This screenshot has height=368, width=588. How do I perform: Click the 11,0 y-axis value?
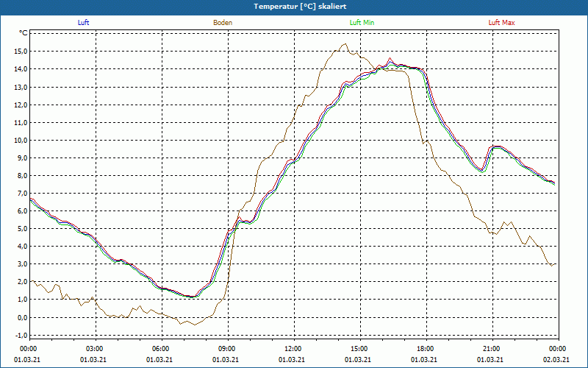point(21,122)
